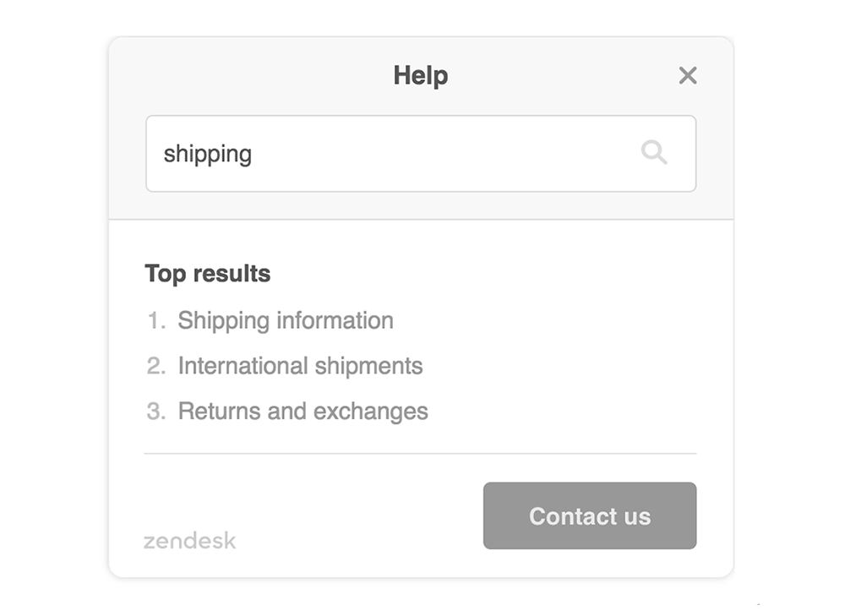Open the Returns and exchanges result
Image resolution: width=845 pixels, height=616 pixels.
(x=303, y=412)
